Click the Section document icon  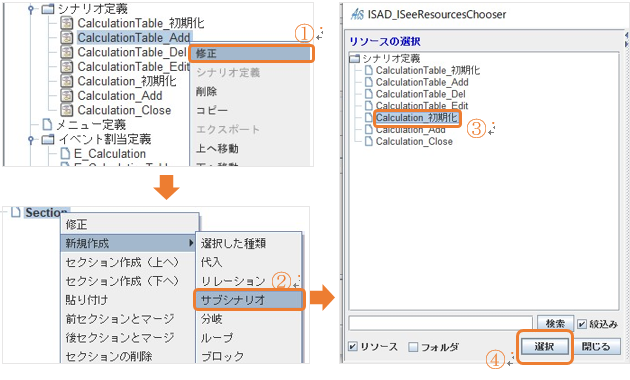16,212
